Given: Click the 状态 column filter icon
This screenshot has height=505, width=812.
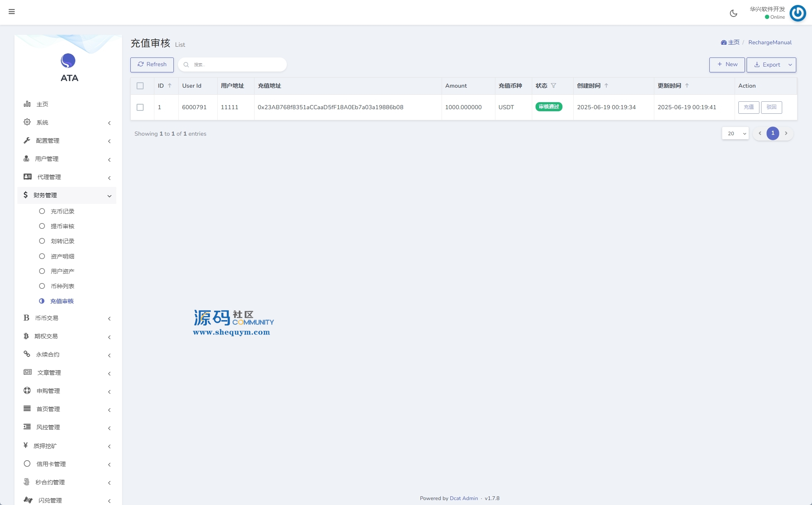Looking at the screenshot, I should (x=553, y=86).
